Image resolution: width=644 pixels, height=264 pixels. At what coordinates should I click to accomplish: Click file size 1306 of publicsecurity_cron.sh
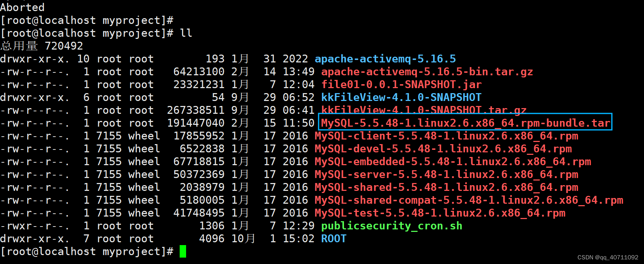(x=212, y=226)
